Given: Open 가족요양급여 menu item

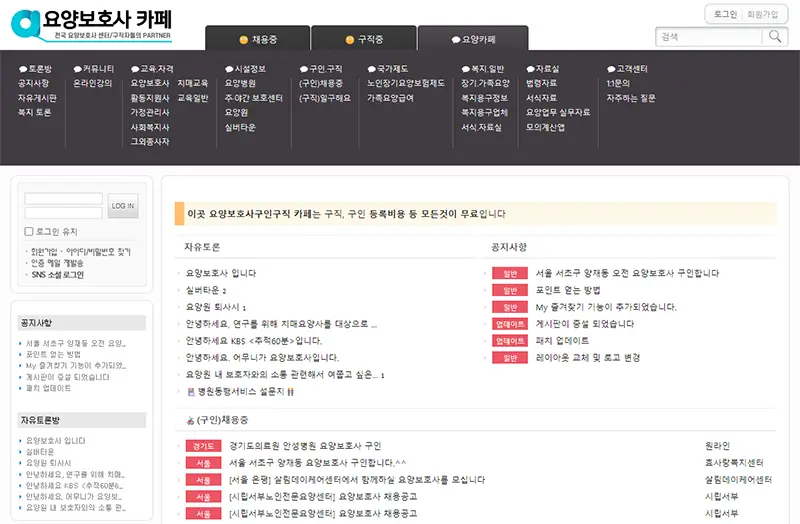Looking at the screenshot, I should [x=390, y=98].
